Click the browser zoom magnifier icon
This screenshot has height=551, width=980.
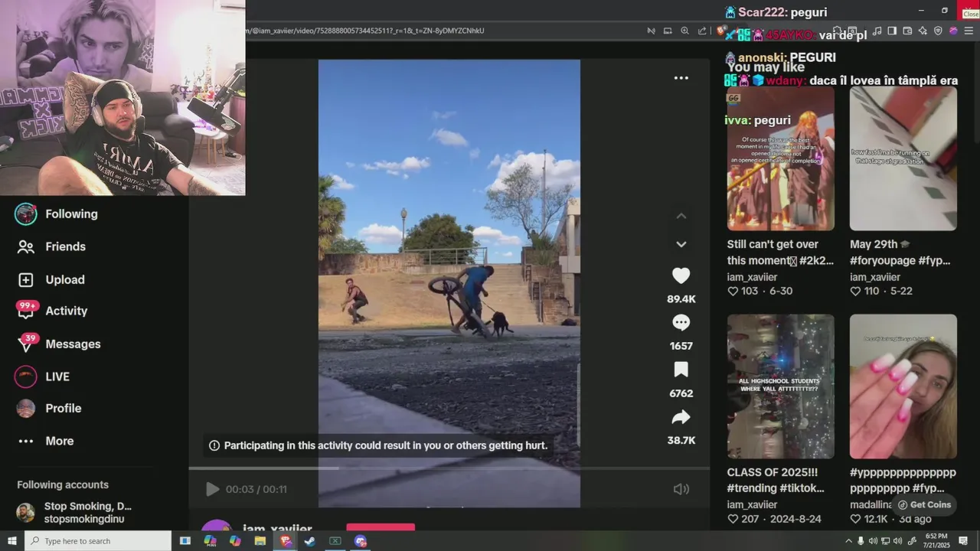(684, 31)
